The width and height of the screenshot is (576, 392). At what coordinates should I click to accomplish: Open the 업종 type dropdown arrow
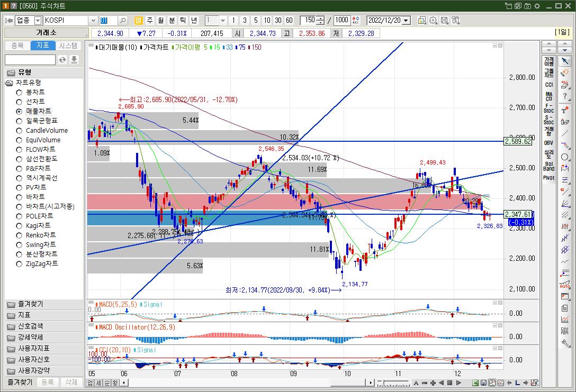tap(38, 21)
